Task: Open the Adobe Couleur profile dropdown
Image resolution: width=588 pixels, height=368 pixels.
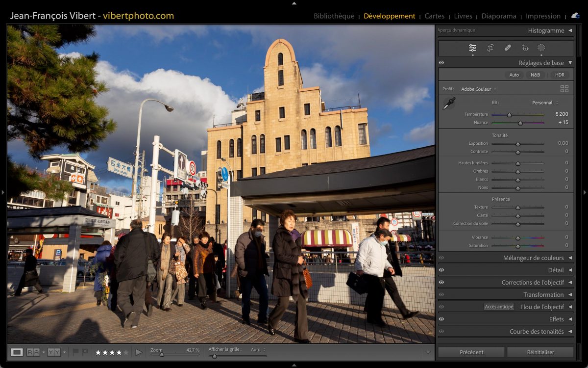Action: click(x=478, y=89)
